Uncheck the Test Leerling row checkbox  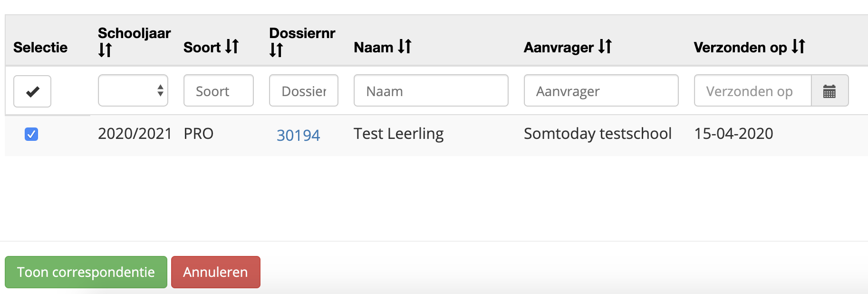(x=31, y=135)
